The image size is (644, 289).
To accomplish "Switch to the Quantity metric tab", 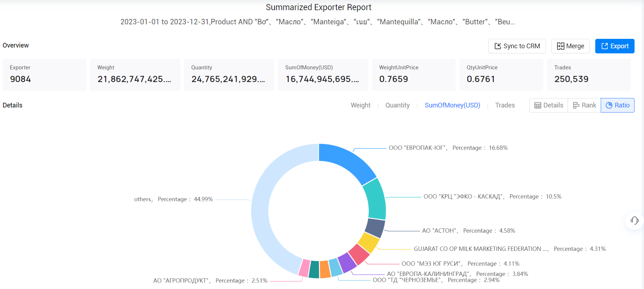I will [397, 105].
